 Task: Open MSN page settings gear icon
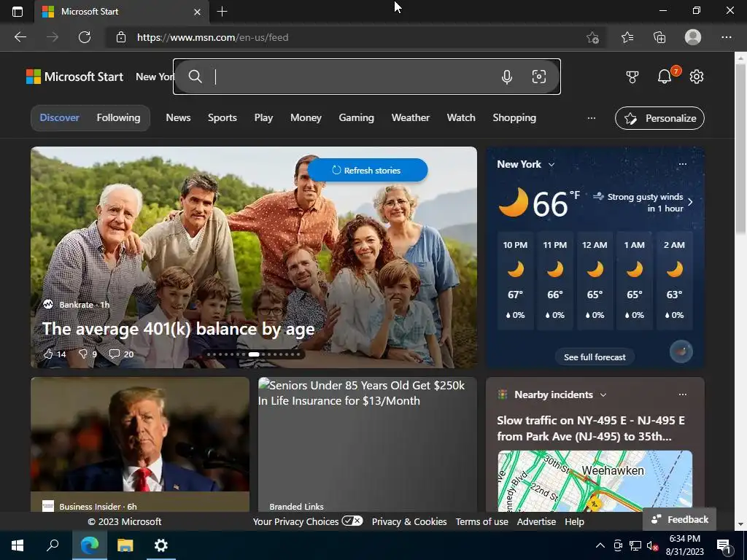tap(697, 77)
